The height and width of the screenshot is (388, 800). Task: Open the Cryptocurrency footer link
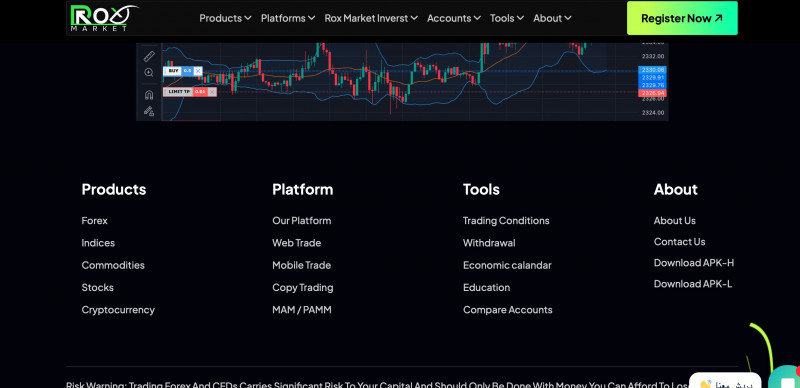click(x=118, y=310)
